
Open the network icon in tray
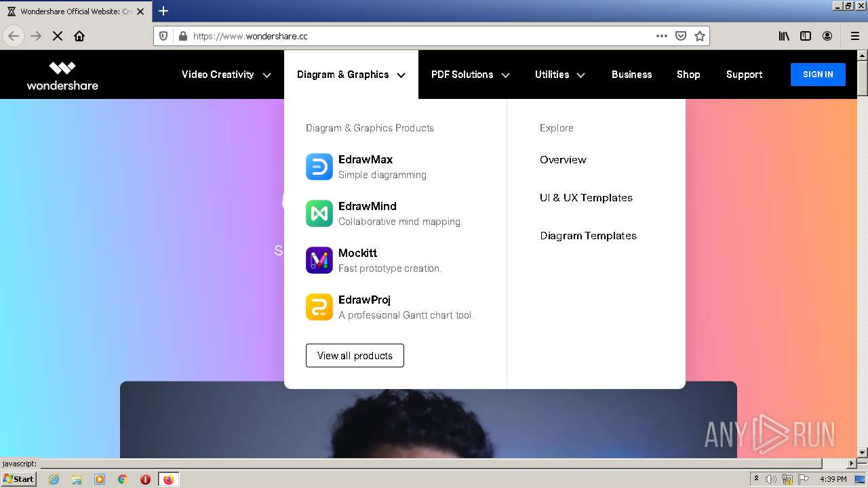[x=787, y=479]
